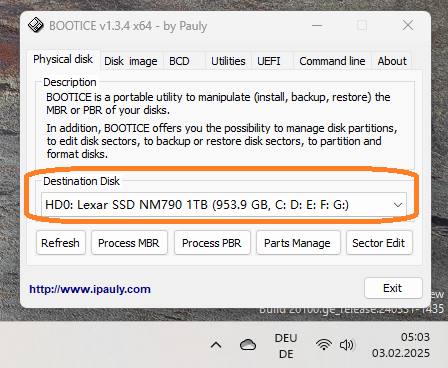Screen dimensions: 448x368
Task: Expand the Destination Disk dropdown arrow
Action: coord(398,205)
